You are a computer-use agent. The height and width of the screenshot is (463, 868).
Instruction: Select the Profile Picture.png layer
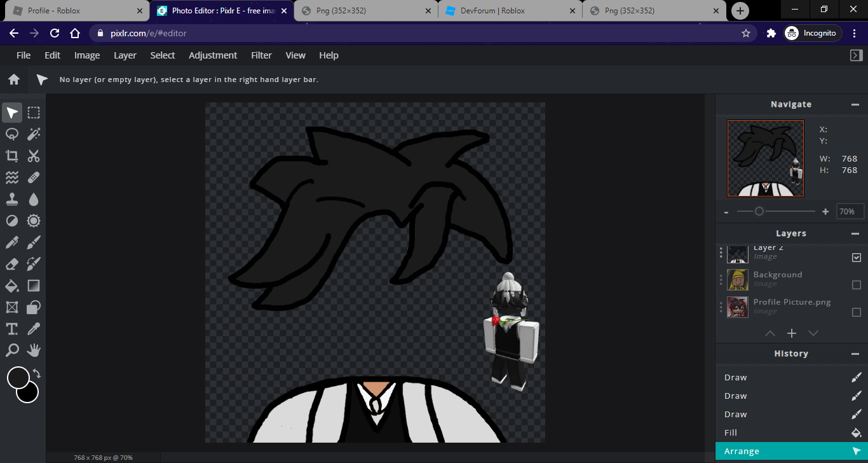point(792,307)
